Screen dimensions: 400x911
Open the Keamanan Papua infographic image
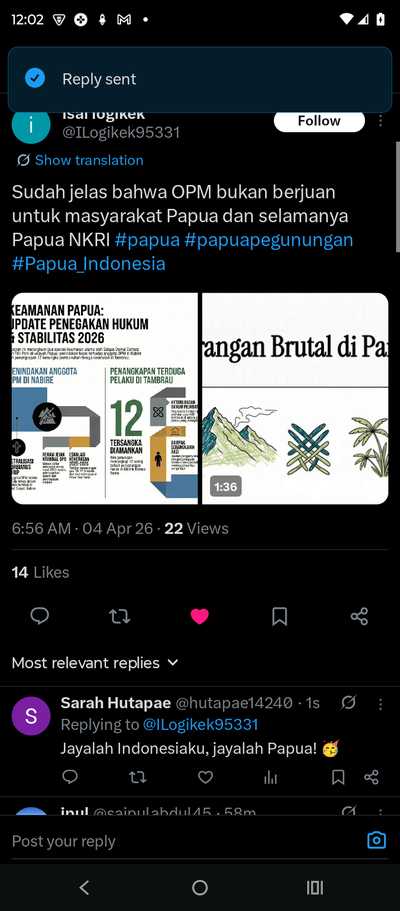(105, 399)
